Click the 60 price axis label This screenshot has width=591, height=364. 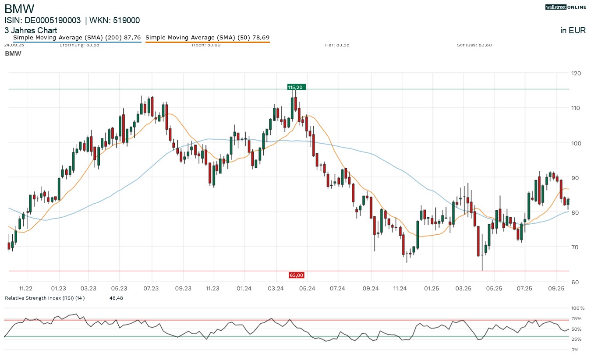point(575,282)
